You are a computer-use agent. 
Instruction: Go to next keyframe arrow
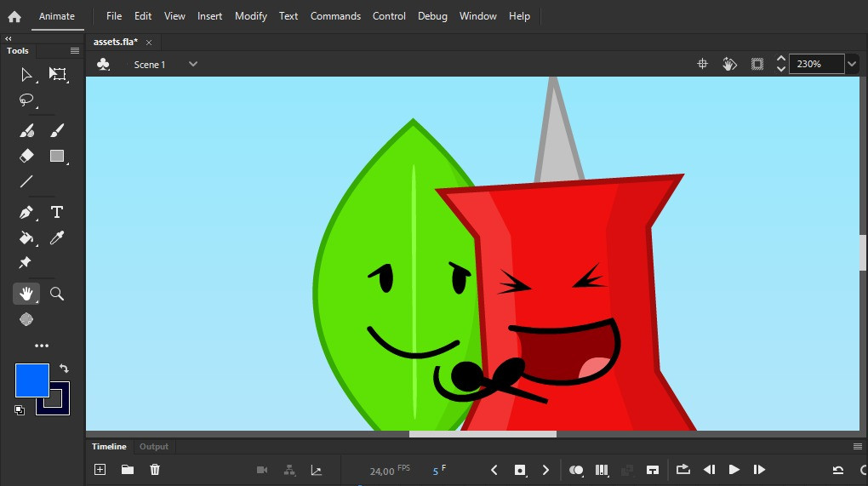click(x=545, y=470)
